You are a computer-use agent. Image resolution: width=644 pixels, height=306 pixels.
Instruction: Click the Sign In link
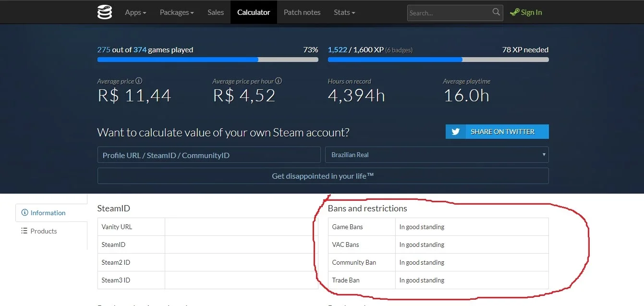point(531,12)
